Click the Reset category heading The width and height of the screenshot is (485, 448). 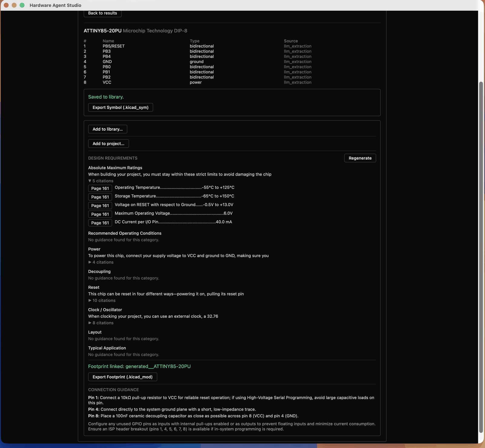pos(94,287)
